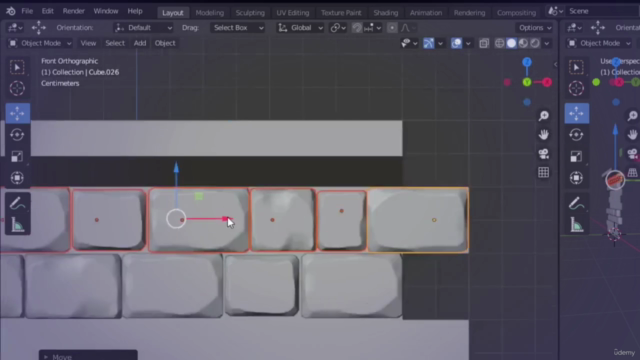
Task: Toggle X-ray mode button
Action: click(x=484, y=43)
